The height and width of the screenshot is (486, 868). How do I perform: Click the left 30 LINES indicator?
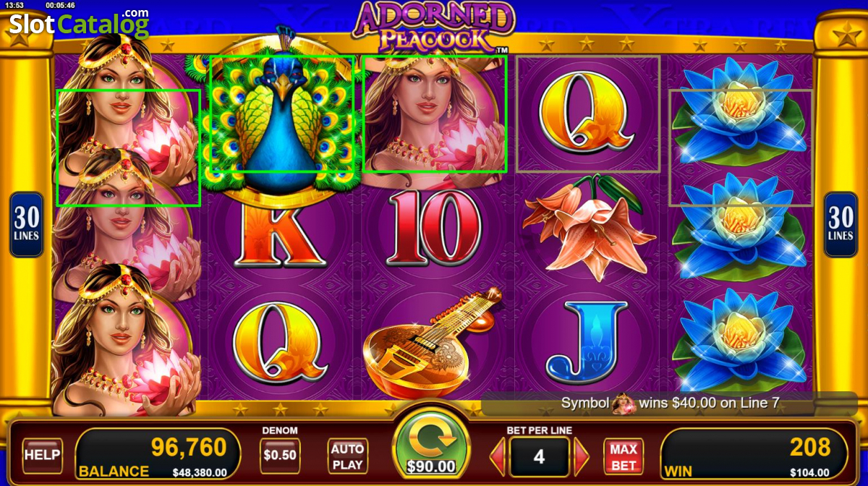[x=26, y=224]
